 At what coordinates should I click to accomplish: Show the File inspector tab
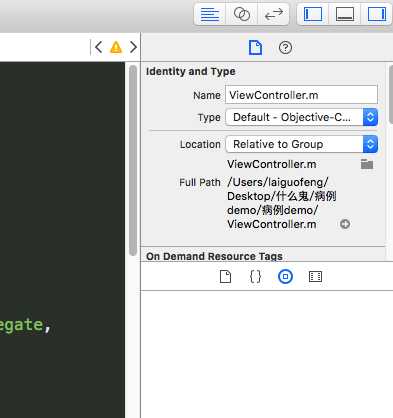point(255,48)
